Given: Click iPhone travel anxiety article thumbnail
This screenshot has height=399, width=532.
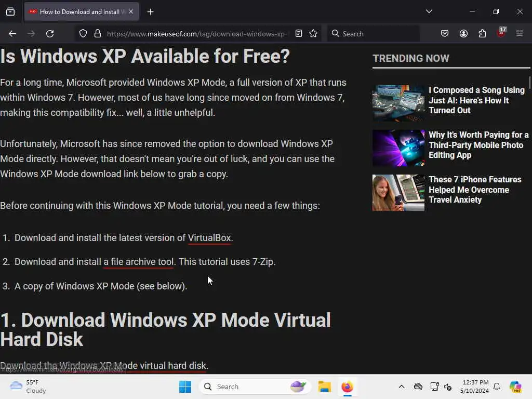Looking at the screenshot, I should point(398,193).
